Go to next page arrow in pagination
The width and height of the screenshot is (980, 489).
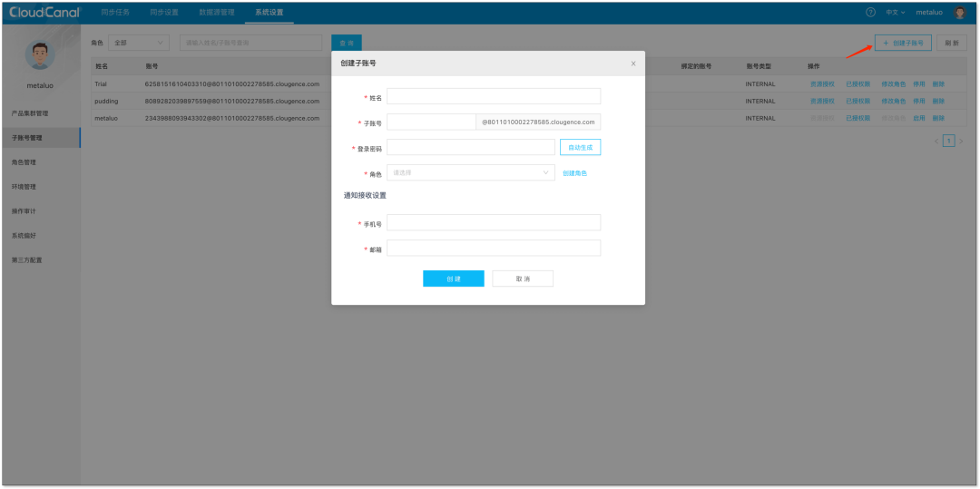click(x=961, y=142)
